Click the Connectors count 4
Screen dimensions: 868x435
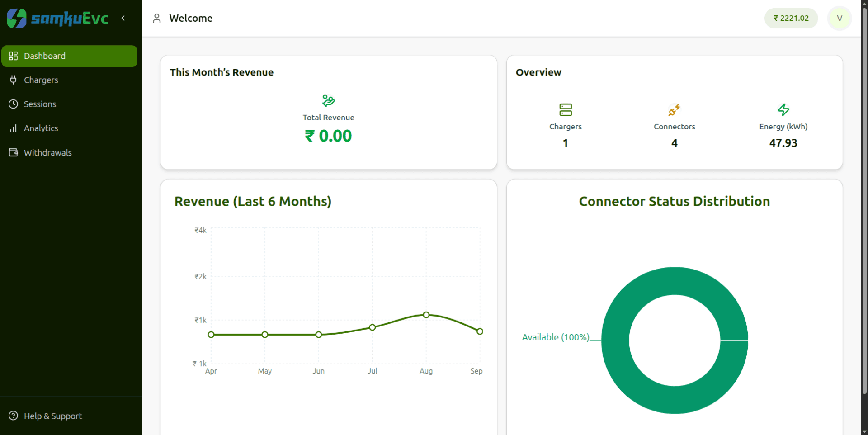[674, 143]
